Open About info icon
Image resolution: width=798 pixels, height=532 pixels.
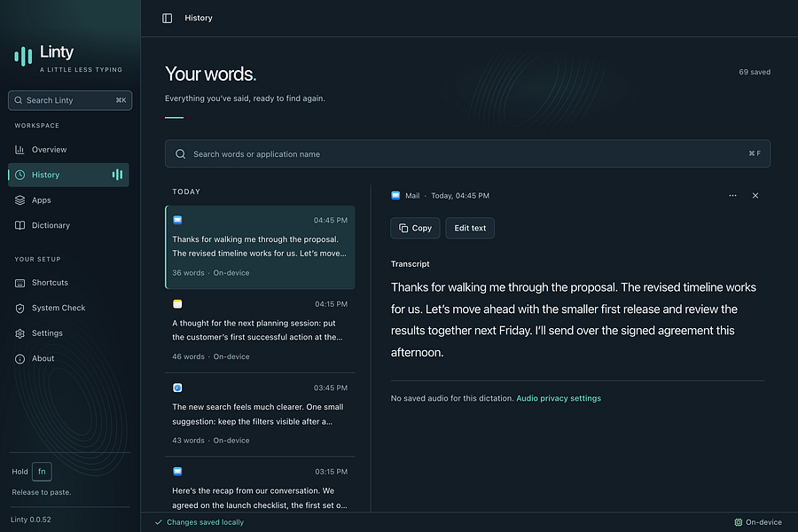tap(20, 359)
